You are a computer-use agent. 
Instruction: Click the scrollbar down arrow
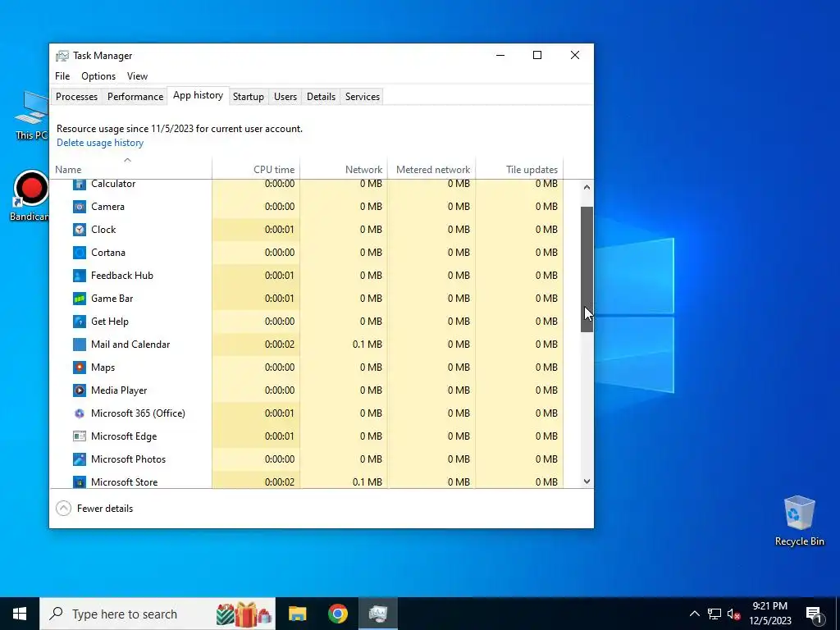pyautogui.click(x=587, y=482)
